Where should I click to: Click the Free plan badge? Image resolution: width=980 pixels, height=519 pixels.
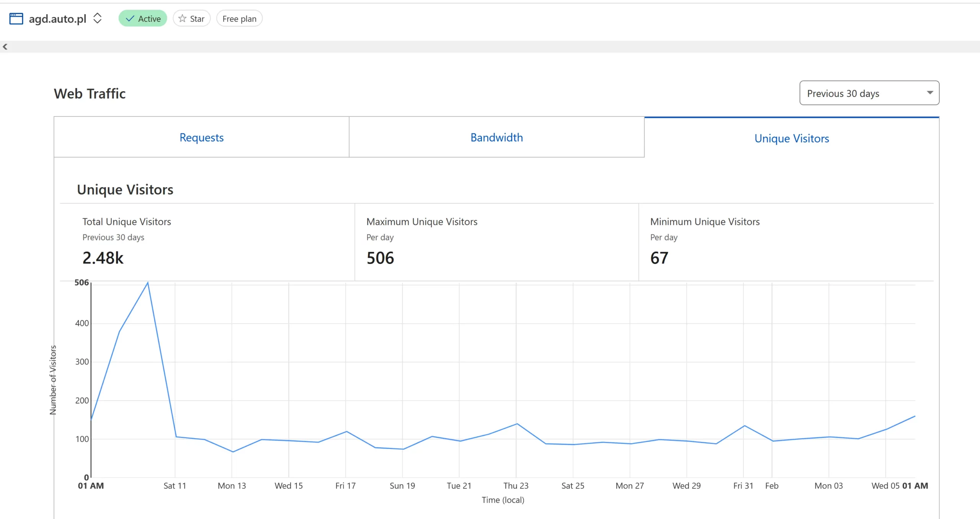coord(239,18)
